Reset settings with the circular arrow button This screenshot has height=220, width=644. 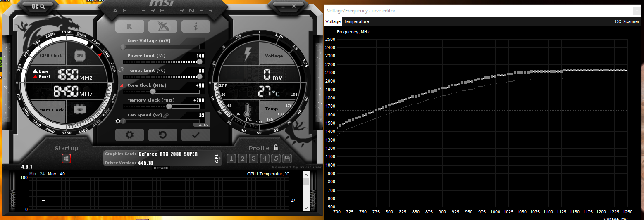pyautogui.click(x=163, y=135)
